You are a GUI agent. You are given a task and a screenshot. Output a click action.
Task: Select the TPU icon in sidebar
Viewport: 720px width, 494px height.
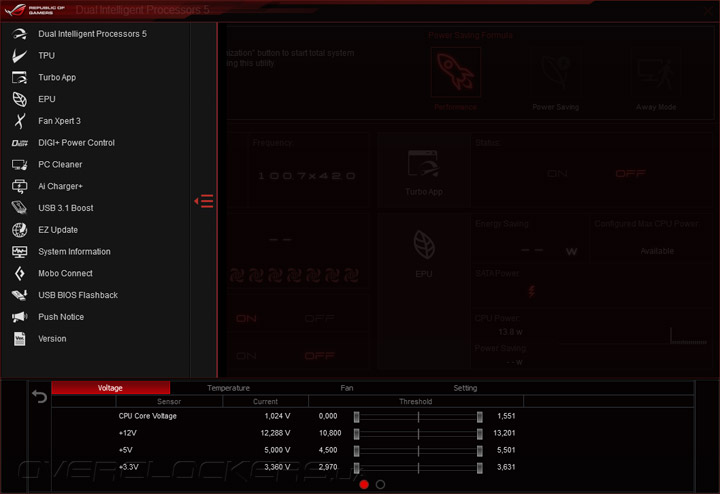pos(19,56)
